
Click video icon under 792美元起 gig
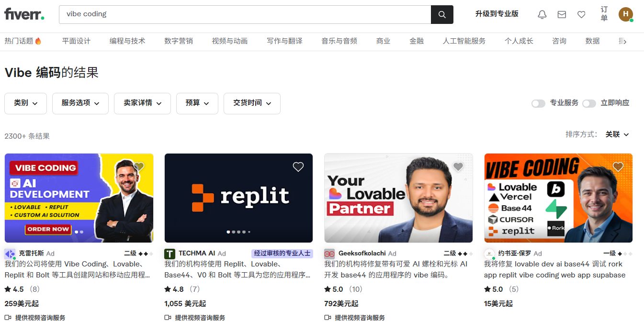pos(328,317)
